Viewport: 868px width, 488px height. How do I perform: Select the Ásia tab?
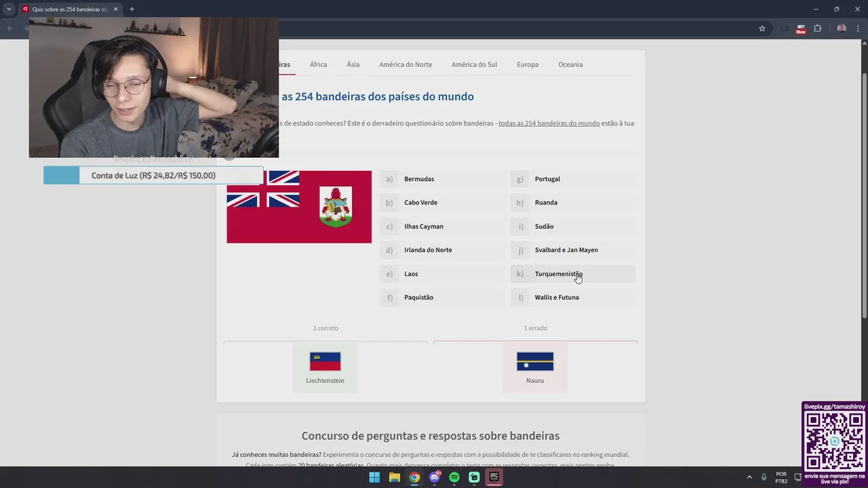[353, 64]
